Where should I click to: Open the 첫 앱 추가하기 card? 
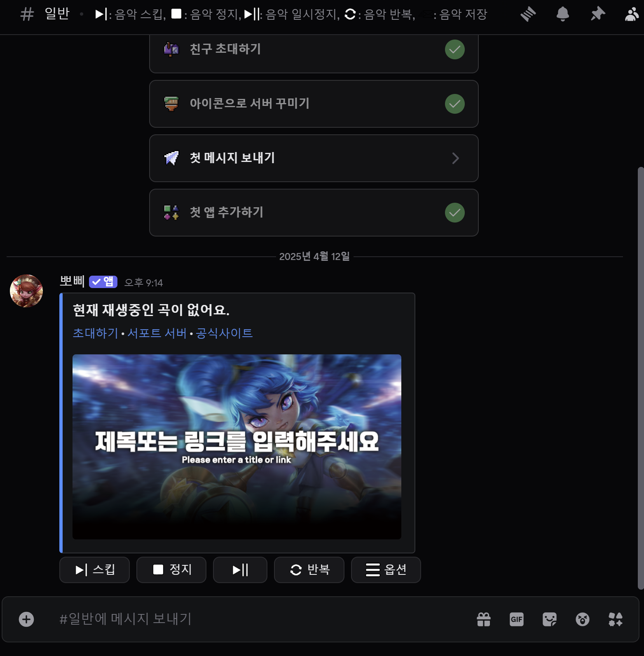pyautogui.click(x=314, y=213)
